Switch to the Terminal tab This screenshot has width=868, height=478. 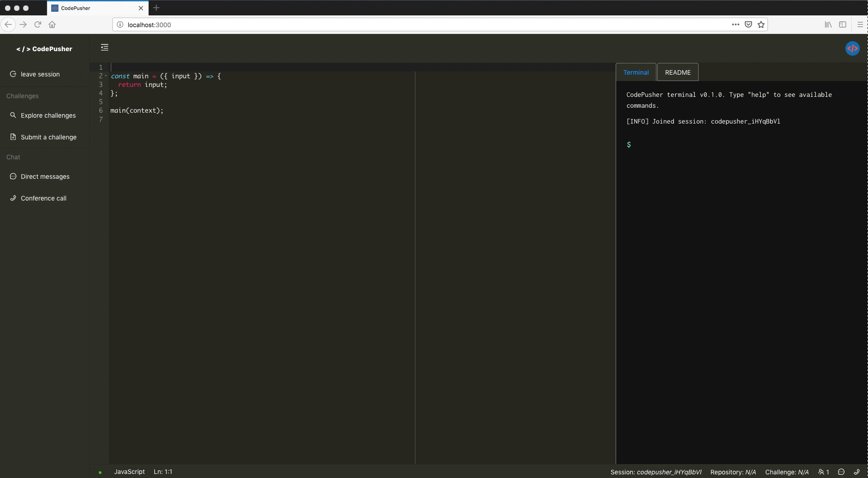click(636, 72)
